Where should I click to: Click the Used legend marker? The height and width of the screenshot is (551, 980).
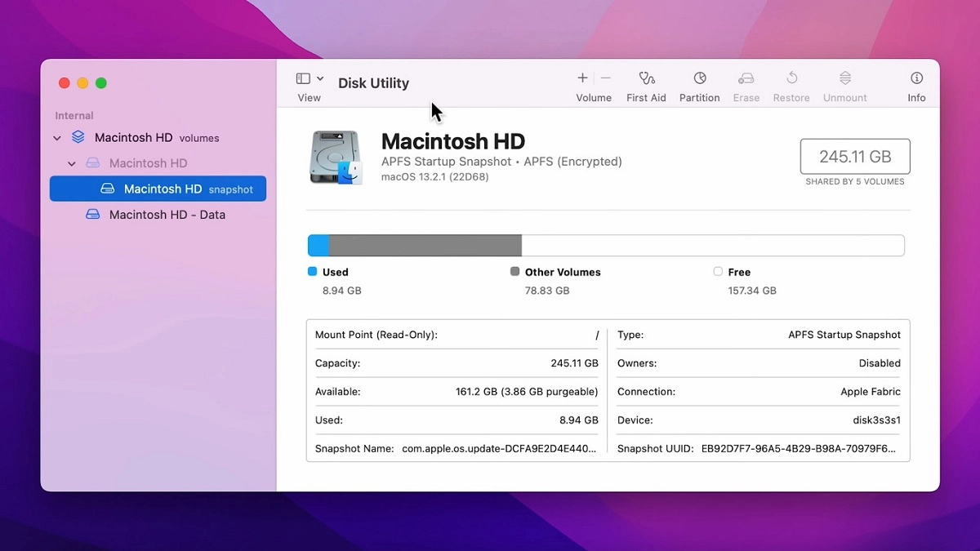(x=311, y=272)
